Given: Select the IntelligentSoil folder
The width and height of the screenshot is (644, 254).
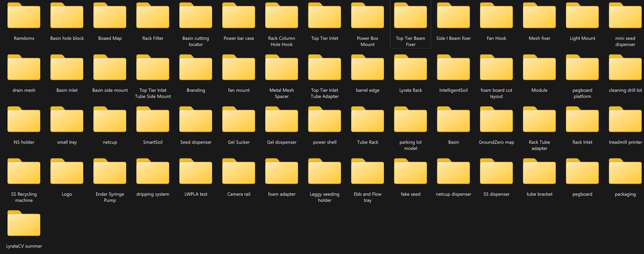Looking at the screenshot, I should 453,67.
